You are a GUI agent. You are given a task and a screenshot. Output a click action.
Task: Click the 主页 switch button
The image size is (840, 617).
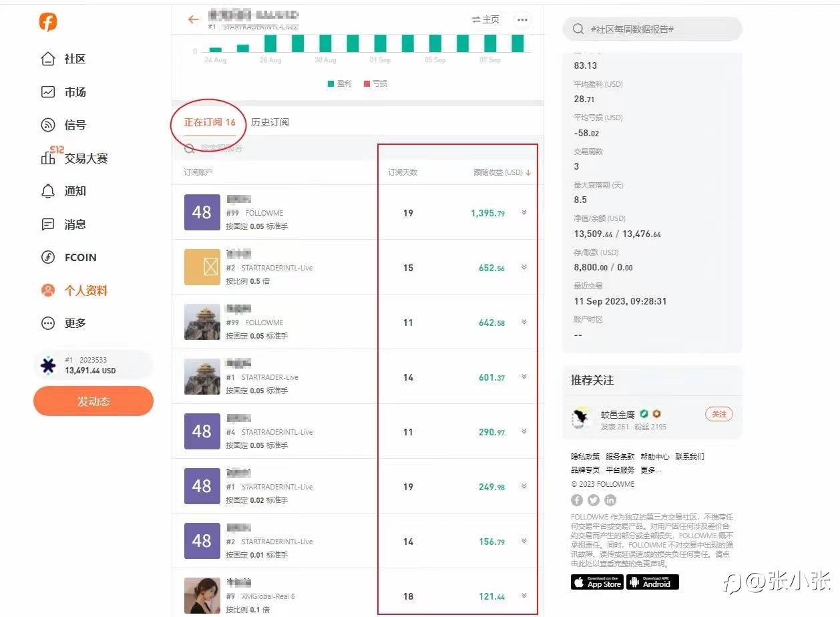pos(485,19)
